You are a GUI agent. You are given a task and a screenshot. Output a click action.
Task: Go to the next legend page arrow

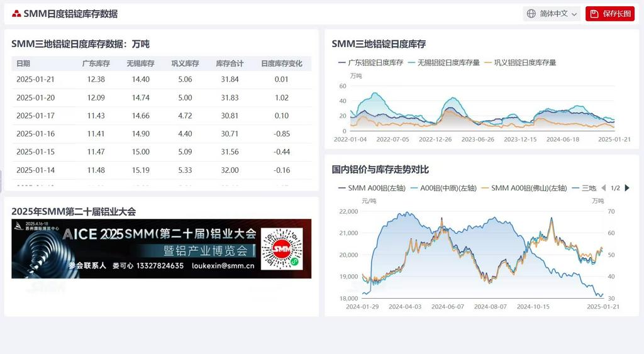[x=627, y=188]
